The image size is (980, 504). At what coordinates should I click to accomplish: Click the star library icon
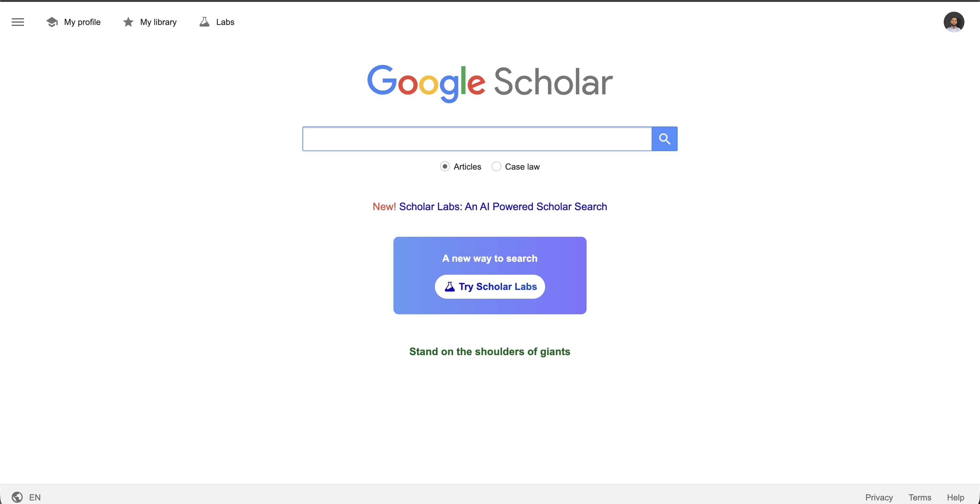[128, 22]
